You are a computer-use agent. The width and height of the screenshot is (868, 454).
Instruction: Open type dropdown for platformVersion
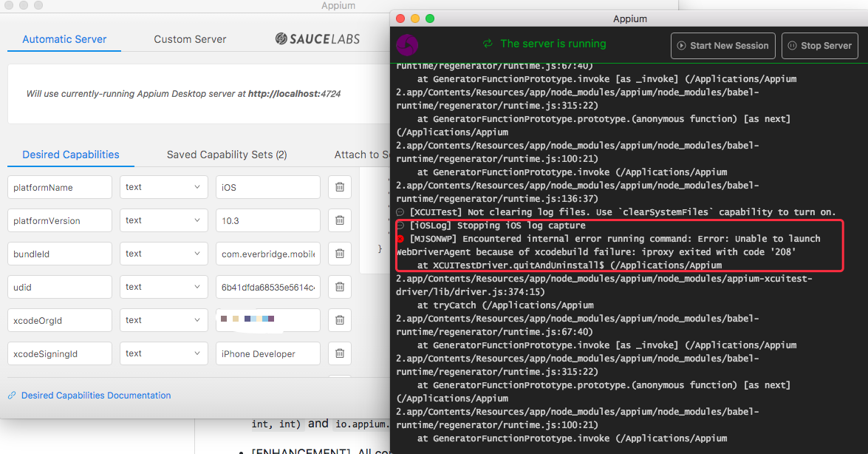(x=164, y=220)
